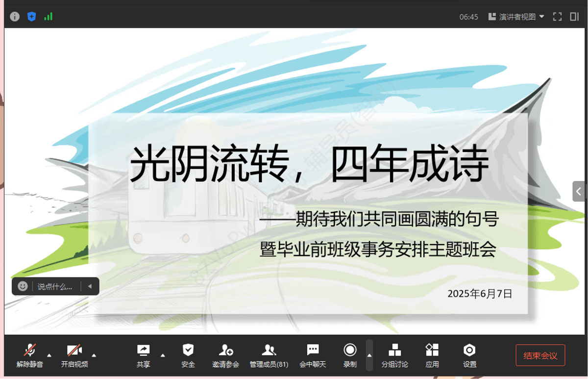Screen dimensions: 588x379
Task: Open Invite participants (邀请参会)
Action: (x=225, y=355)
